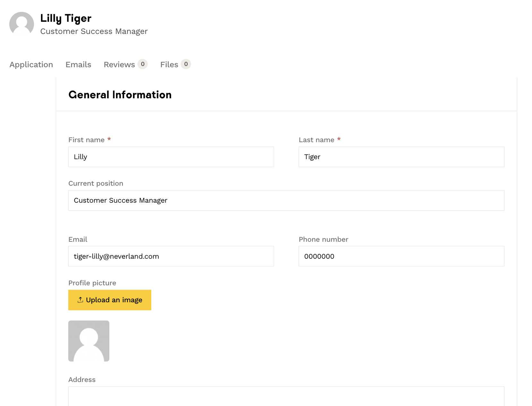Image resolution: width=532 pixels, height=406 pixels.
Task: Click the job title under the candidate name
Action: coord(94,31)
